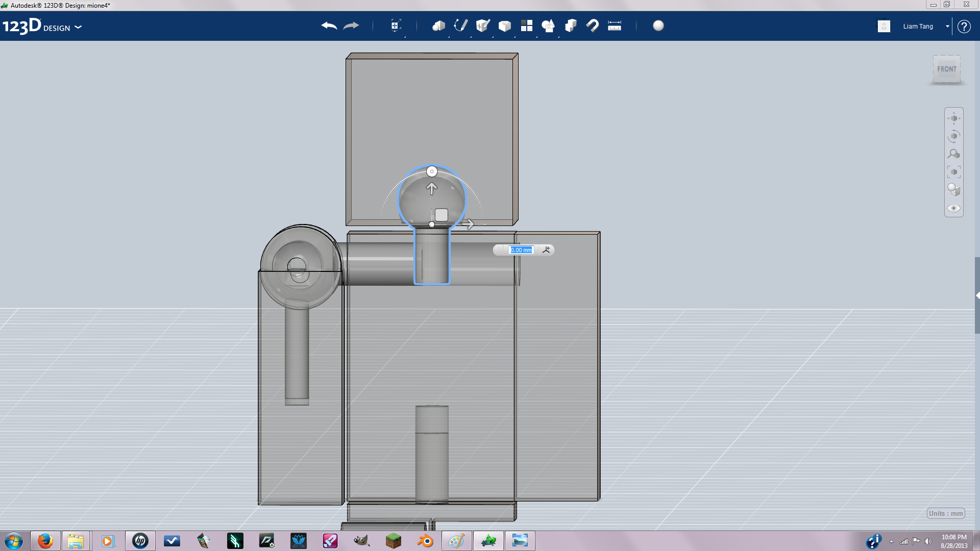Select the Sketch tool
The image size is (980, 551).
[461, 26]
